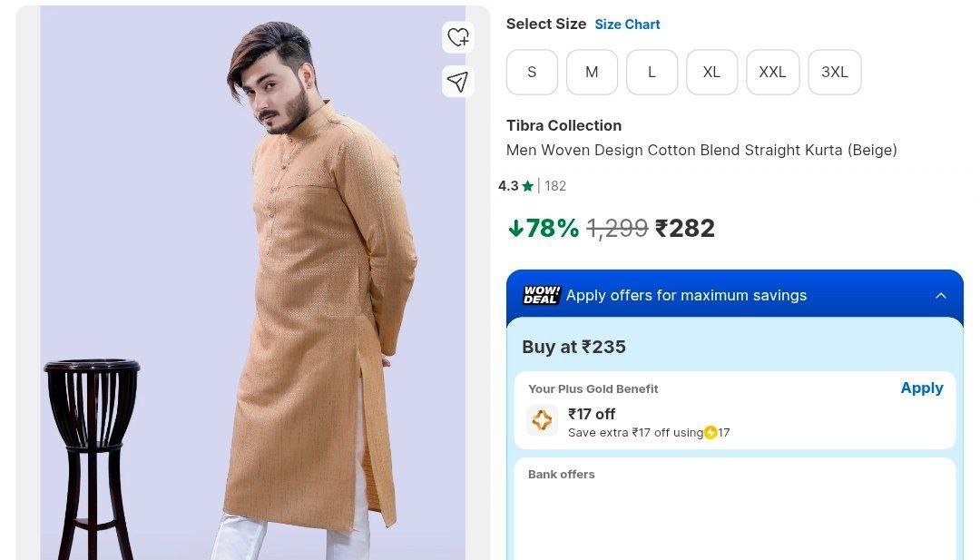Screen dimensions: 980x560
Task: Click the Apply offers for maximum savings header
Action: point(686,295)
